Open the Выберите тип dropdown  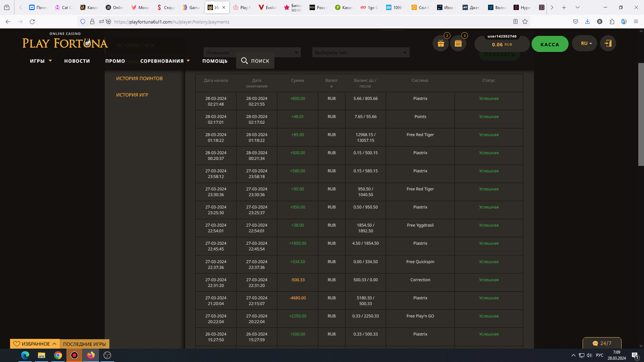tap(361, 53)
